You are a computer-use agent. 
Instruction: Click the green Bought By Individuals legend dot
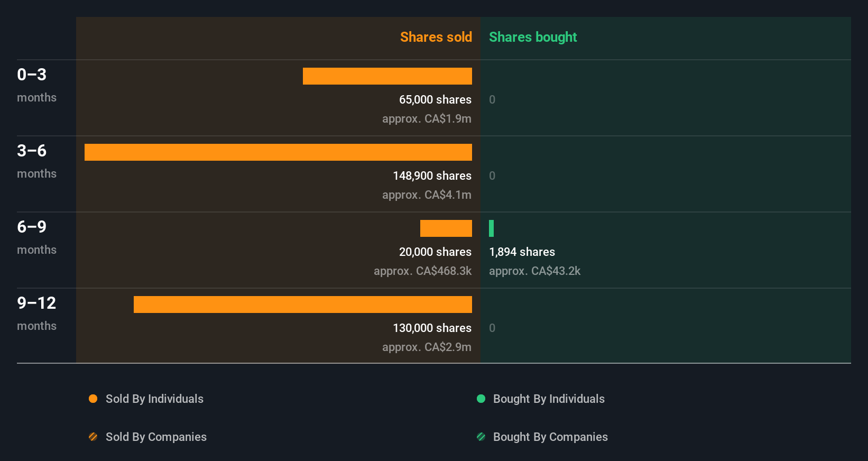point(481,399)
